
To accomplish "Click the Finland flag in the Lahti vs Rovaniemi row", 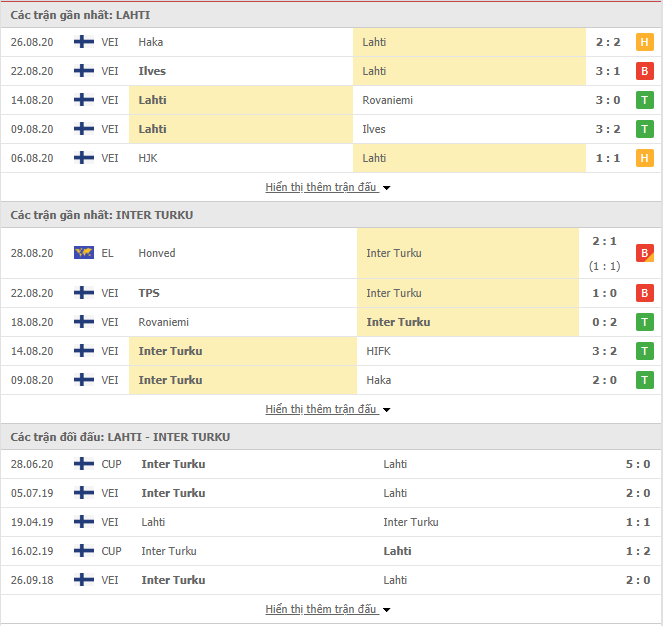I will coord(84,100).
